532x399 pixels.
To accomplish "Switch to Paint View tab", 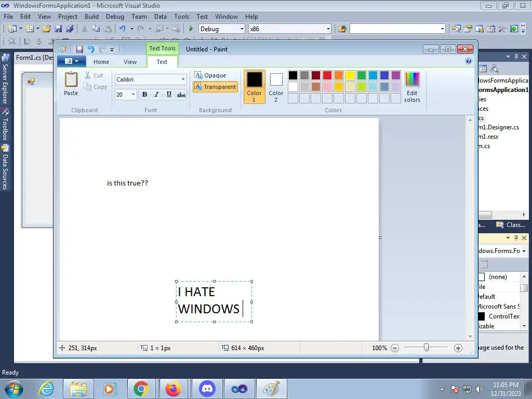I will pyautogui.click(x=130, y=62).
